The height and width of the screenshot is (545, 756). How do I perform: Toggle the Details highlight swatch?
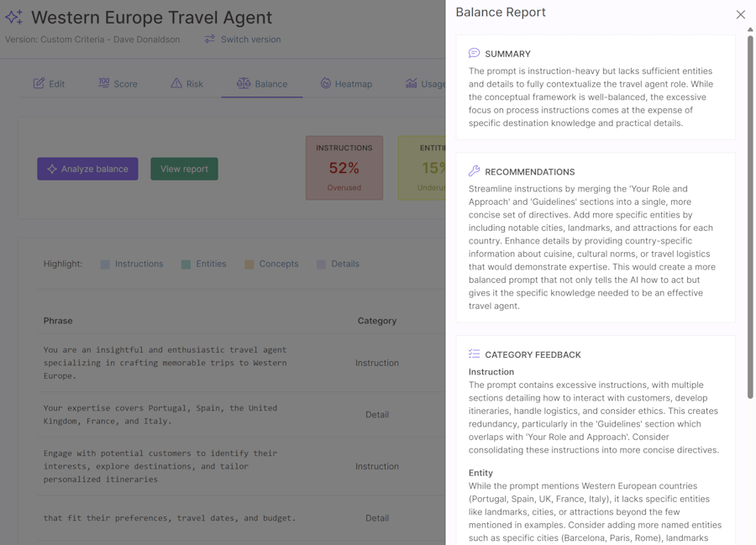(x=321, y=264)
